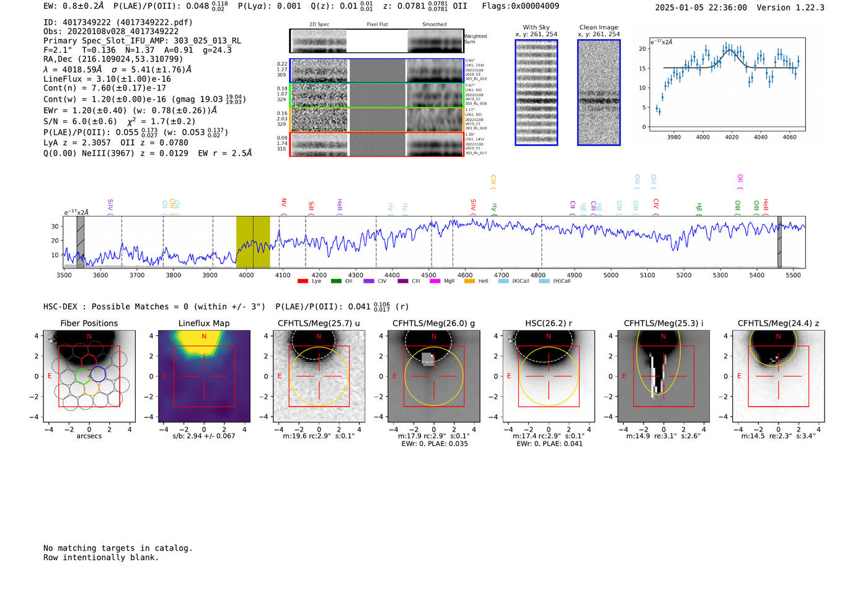Click the With Sky image panel
Image resolution: width=868 pixels, height=591 pixels.
536,92
